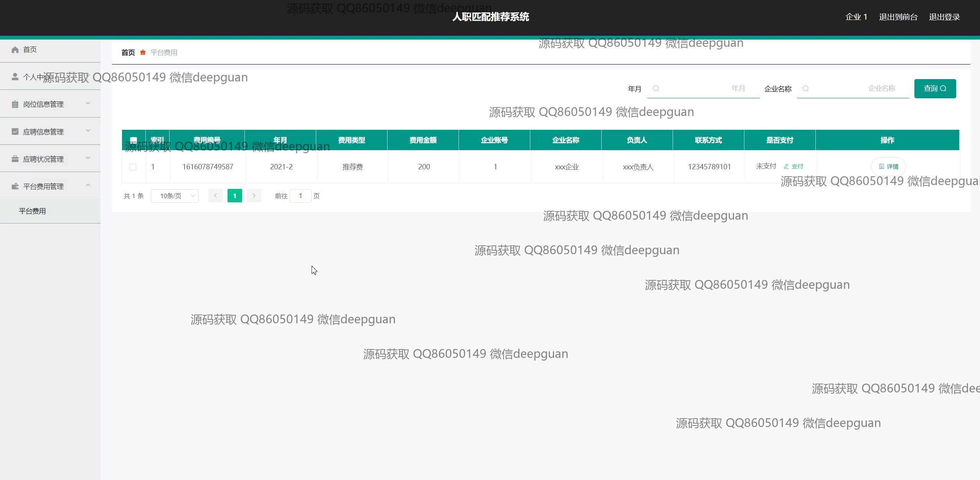
Task: Click the next page arrow
Action: point(254,196)
